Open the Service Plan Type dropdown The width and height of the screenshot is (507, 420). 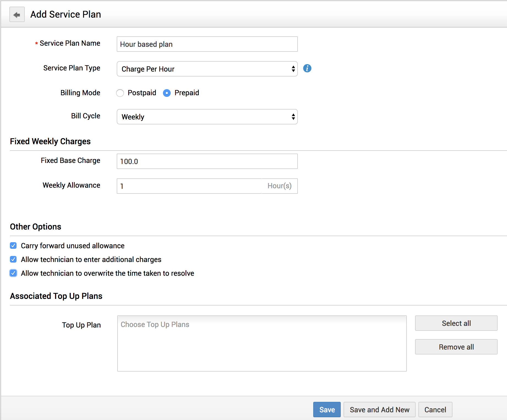coord(207,69)
